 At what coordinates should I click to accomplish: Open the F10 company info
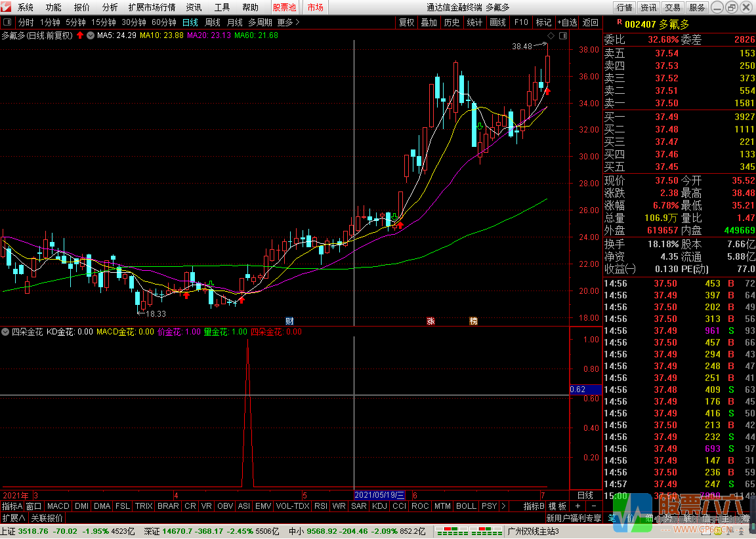click(x=521, y=23)
